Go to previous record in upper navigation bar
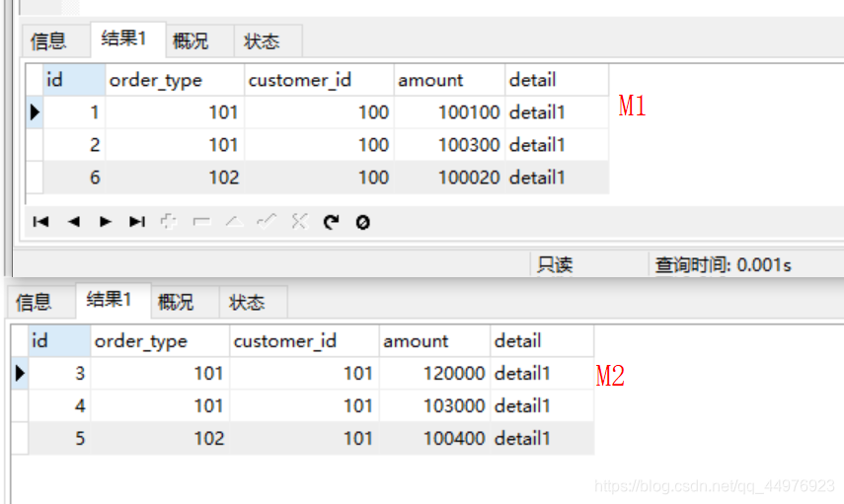The height and width of the screenshot is (504, 844). point(74,222)
